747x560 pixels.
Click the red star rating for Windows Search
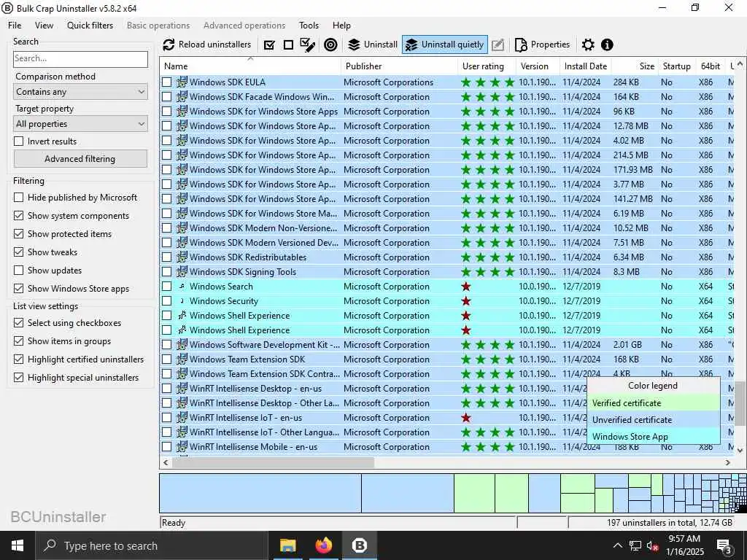click(x=466, y=286)
